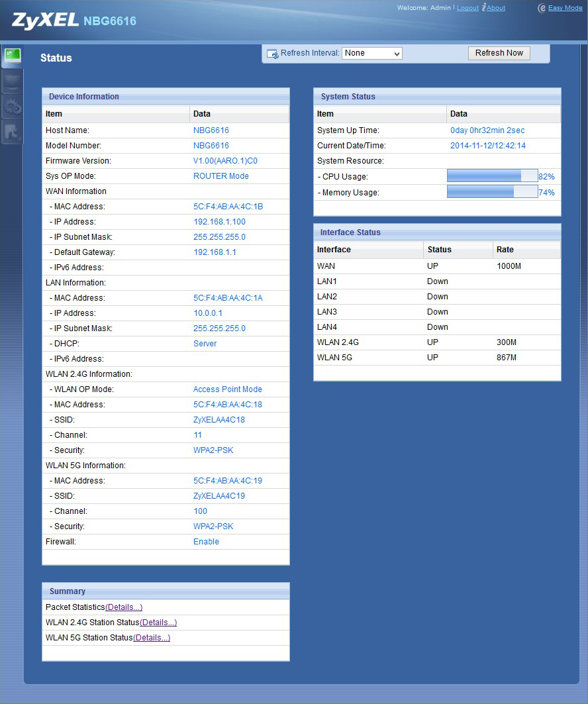Click SSID ZyXELAA4C18

coord(219,420)
